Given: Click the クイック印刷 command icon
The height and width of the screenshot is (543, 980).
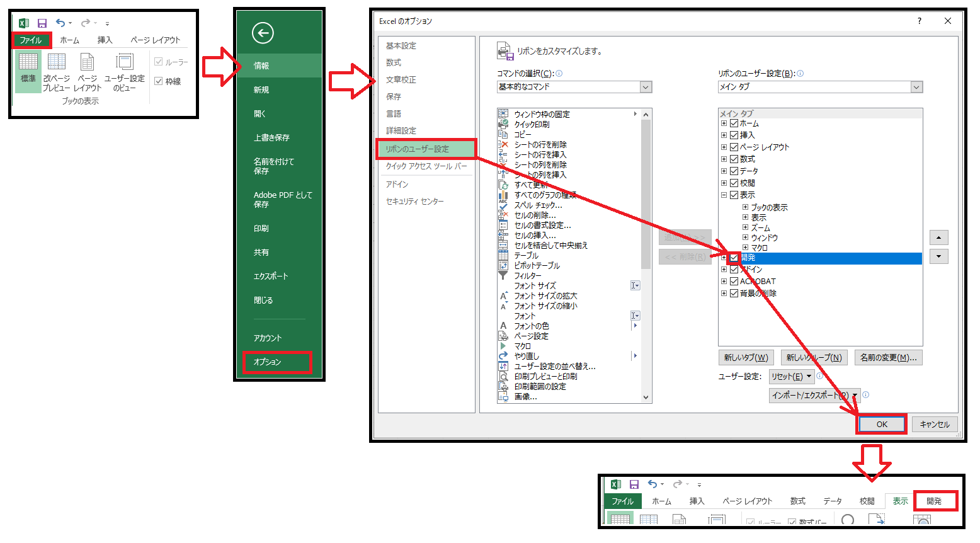Looking at the screenshot, I should [503, 124].
